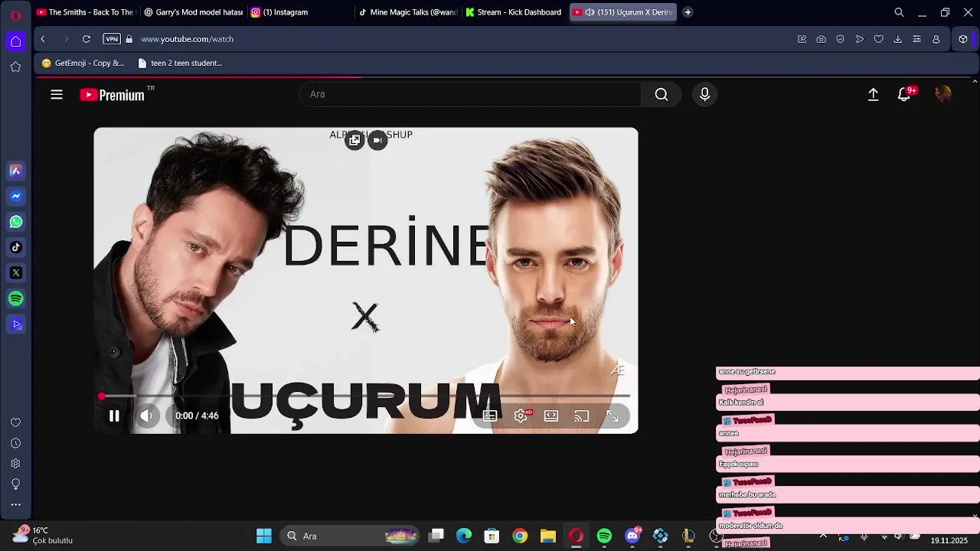
Task: Open a new browser tab
Action: 688,12
